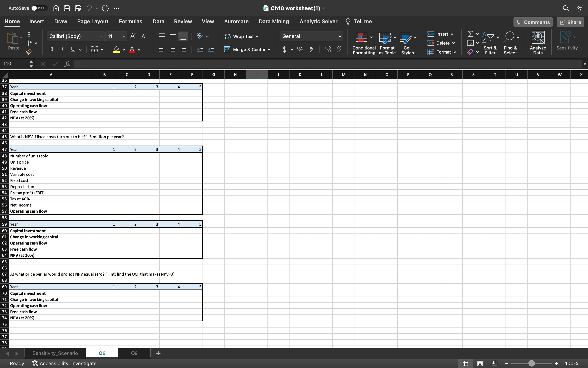This screenshot has width=588, height=368.
Task: Click the AutoSum sigma icon
Action: [470, 34]
